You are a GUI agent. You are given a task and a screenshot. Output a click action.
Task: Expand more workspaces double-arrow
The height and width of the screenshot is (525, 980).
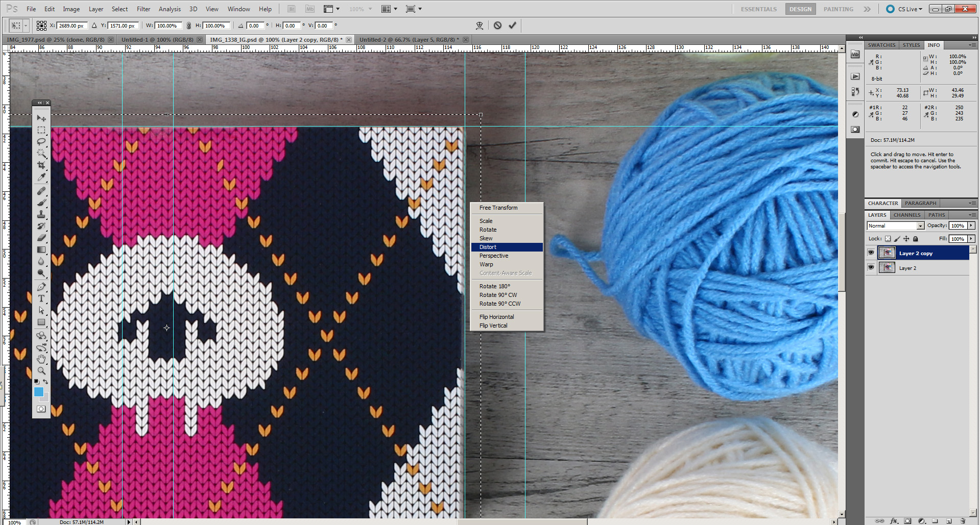pos(867,9)
